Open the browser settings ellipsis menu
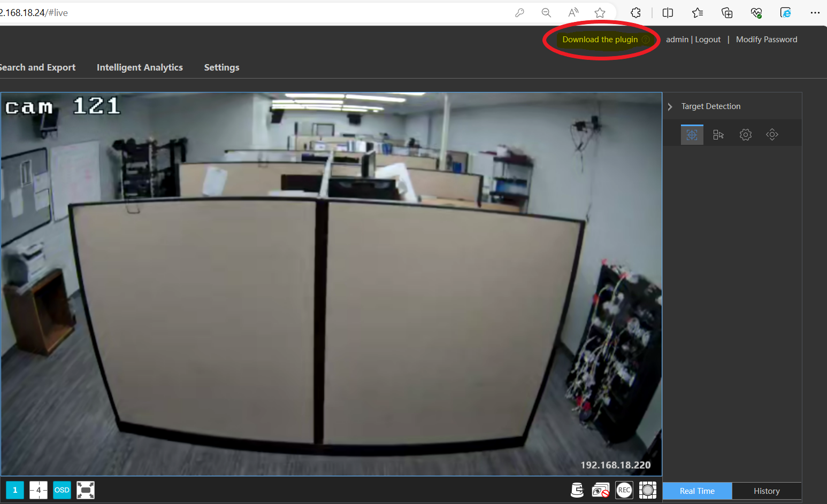The width and height of the screenshot is (827, 504). click(x=815, y=12)
